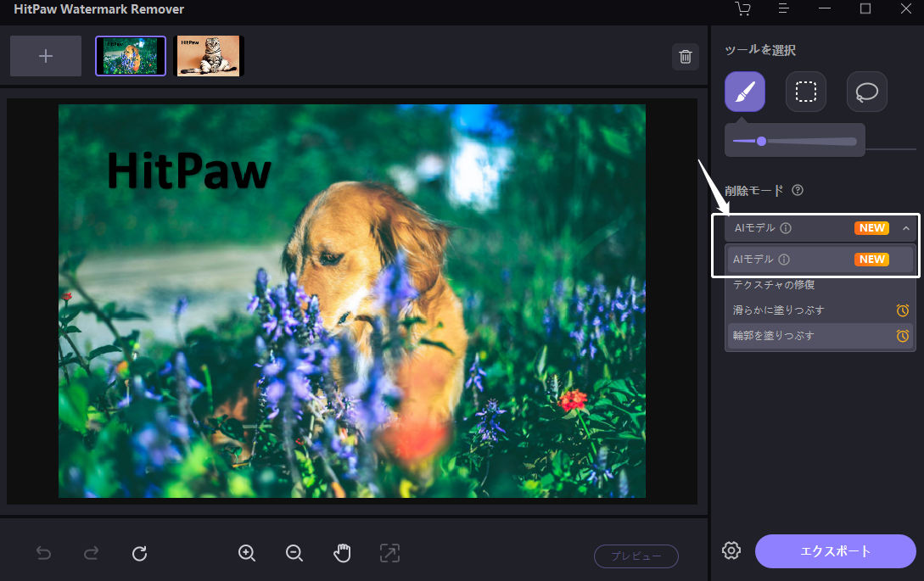Click the エクスポート button

point(836,551)
